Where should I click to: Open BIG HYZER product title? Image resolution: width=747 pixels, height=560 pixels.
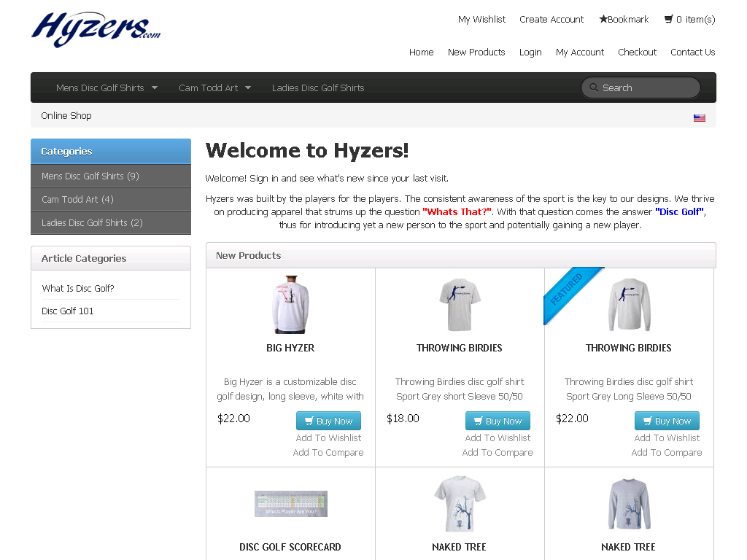tap(290, 348)
